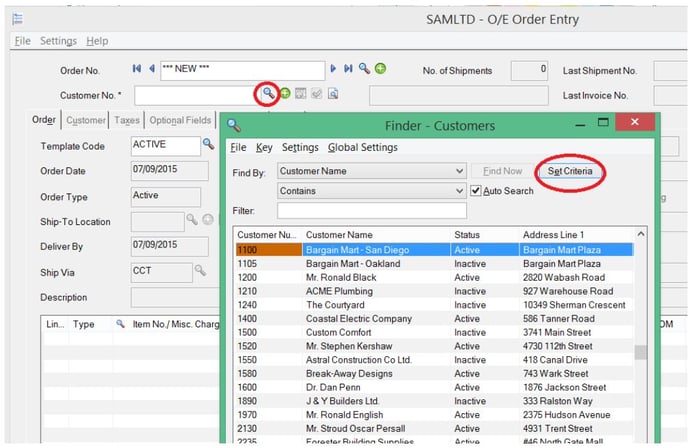694x448 pixels.
Task: Sort by Address Line 1 column header
Action: point(576,235)
